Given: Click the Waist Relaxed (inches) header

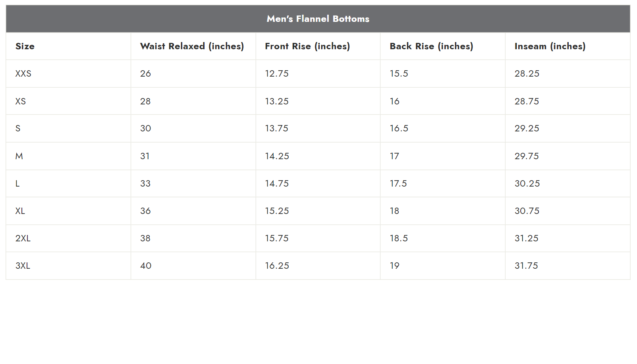Looking at the screenshot, I should pyautogui.click(x=192, y=46).
